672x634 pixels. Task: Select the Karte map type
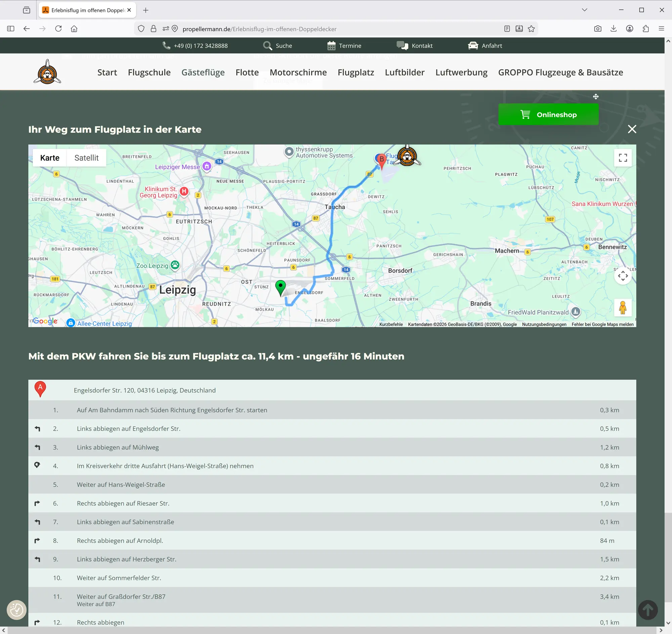[x=50, y=158]
